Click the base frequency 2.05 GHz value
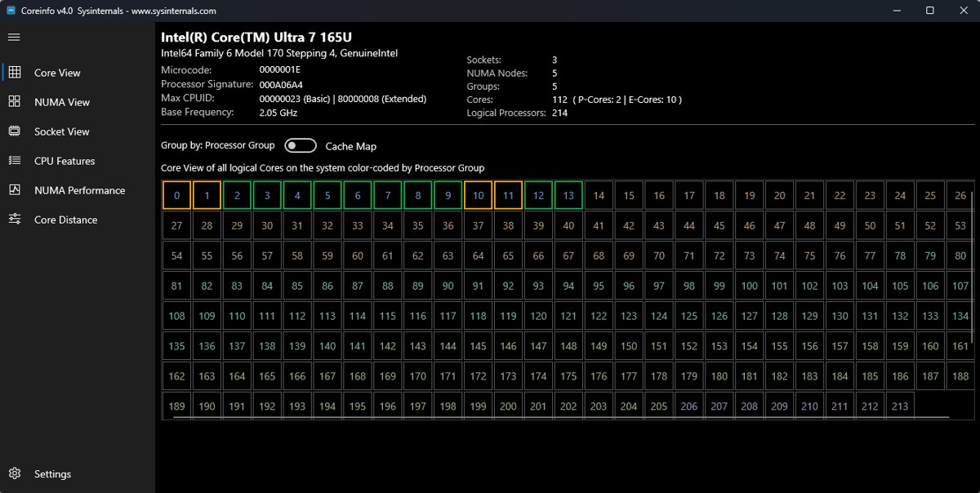 tap(278, 113)
